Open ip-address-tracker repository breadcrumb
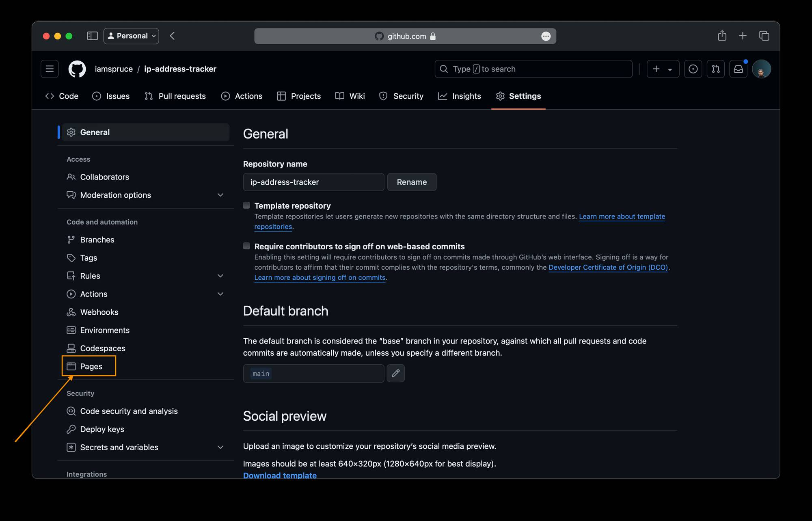The width and height of the screenshot is (812, 521). tap(180, 69)
